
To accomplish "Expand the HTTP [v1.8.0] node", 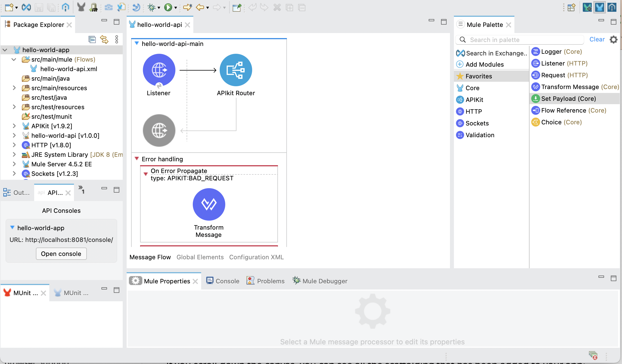I will pos(15,145).
